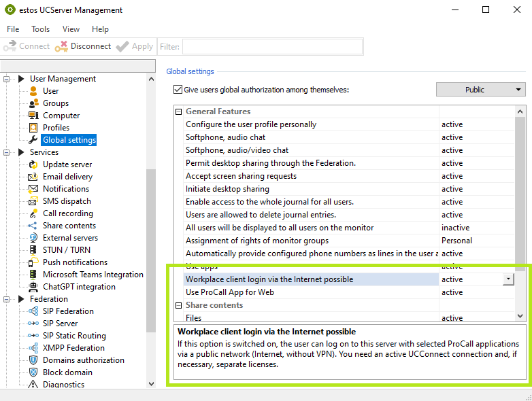This screenshot has width=532, height=401.
Task: Select the Push notifications icon
Action: [x=33, y=262]
